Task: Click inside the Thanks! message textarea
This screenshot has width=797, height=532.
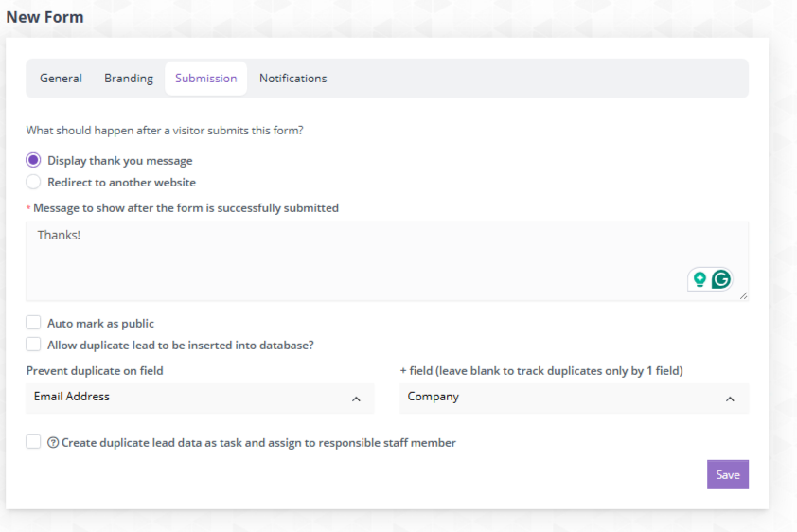Action: [x=387, y=261]
